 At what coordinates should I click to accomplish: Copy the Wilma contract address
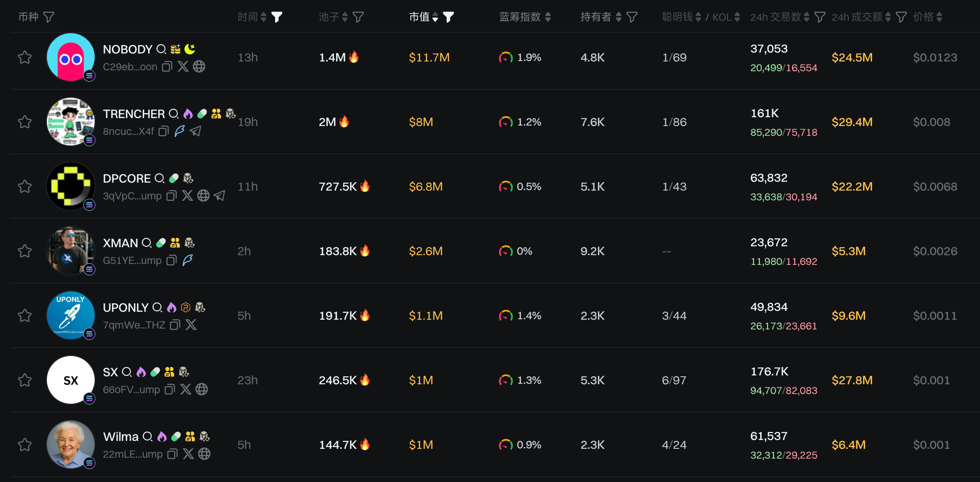tap(172, 454)
